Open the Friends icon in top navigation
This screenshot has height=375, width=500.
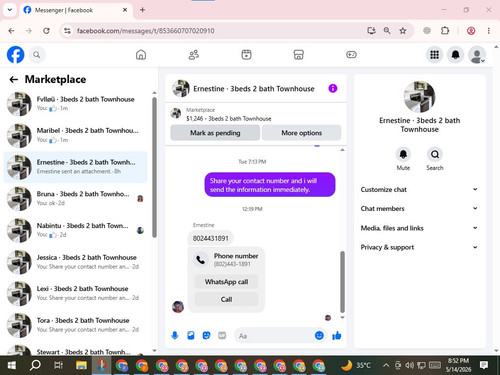(x=194, y=55)
